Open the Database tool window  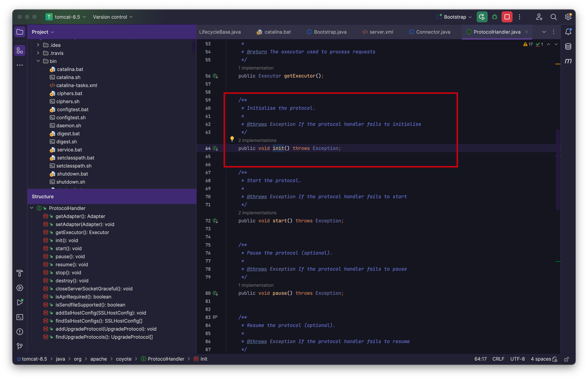point(568,46)
